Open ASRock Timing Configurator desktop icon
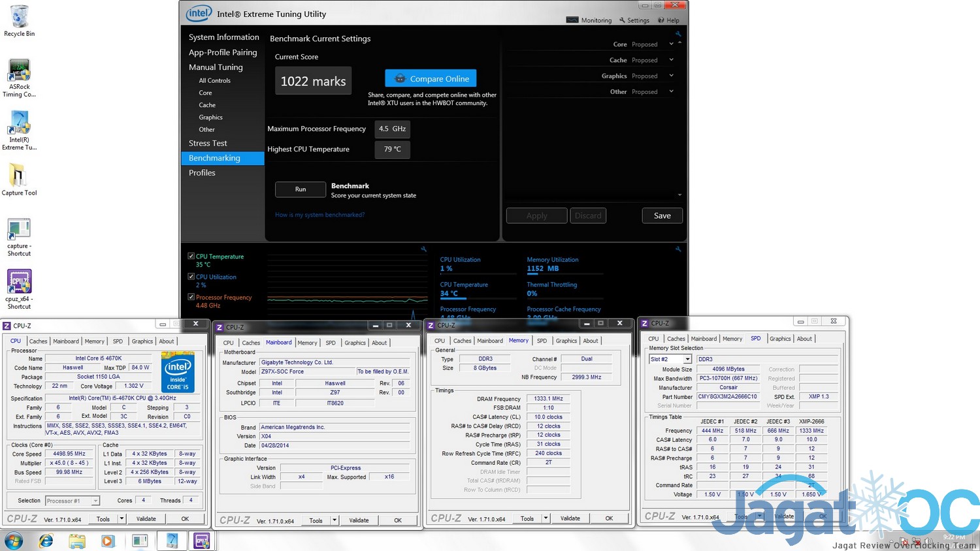980x551 pixels. (x=20, y=78)
